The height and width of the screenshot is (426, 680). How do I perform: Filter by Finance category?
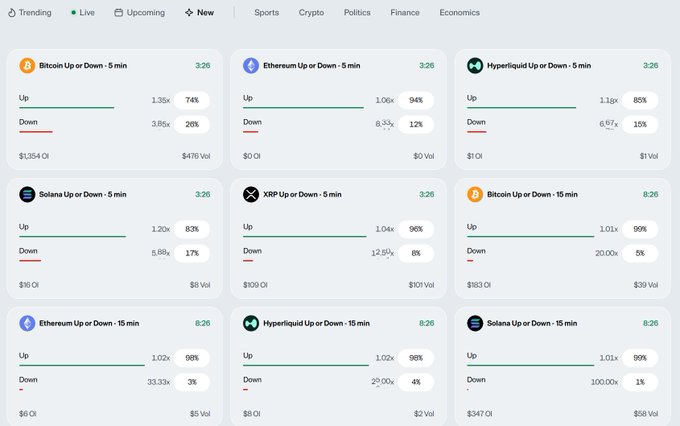point(405,13)
